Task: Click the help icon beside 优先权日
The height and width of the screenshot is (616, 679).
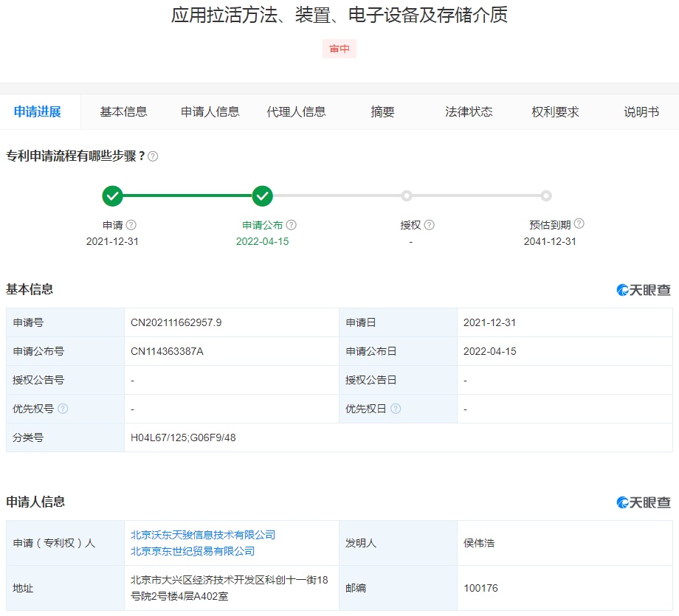Action: click(396, 409)
